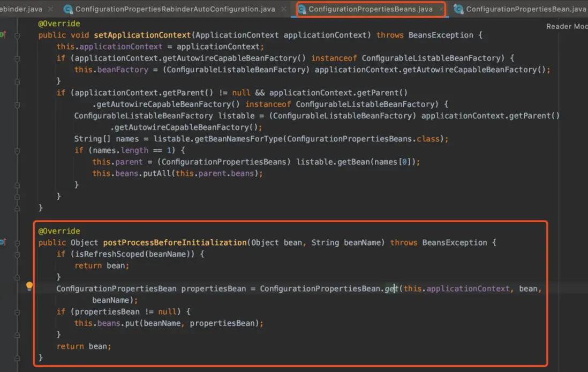Screen dimensions: 588x372
Task: Click implements gutter icon beside setApplicationContext
Action: (3, 35)
